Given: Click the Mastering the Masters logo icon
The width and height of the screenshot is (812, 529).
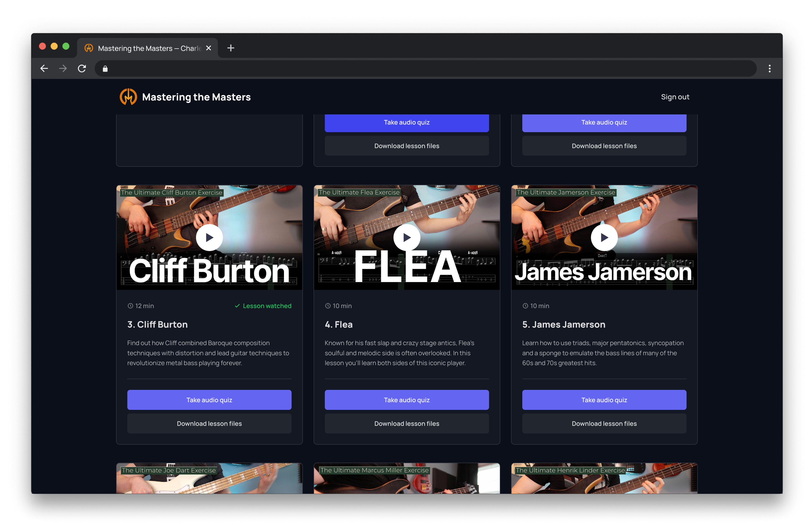Looking at the screenshot, I should (x=128, y=97).
